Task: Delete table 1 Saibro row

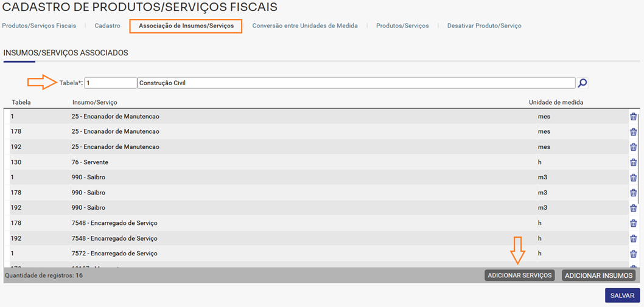Action: click(x=633, y=178)
